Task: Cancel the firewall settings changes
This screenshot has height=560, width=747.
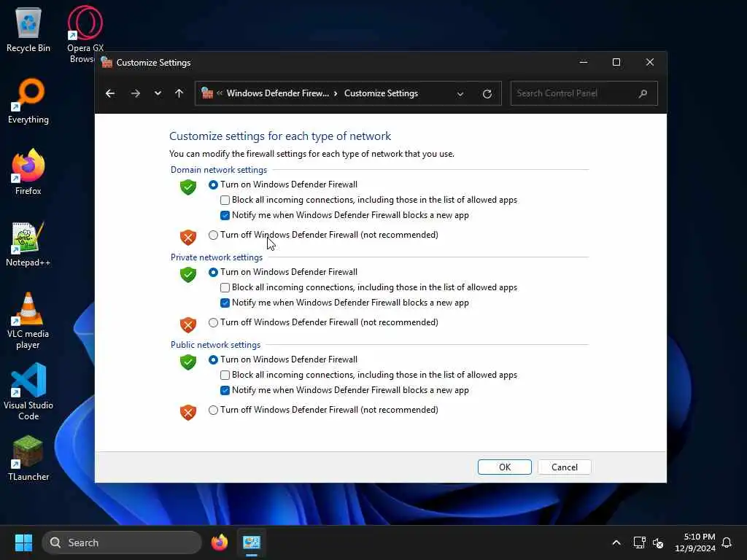Action: coord(565,467)
